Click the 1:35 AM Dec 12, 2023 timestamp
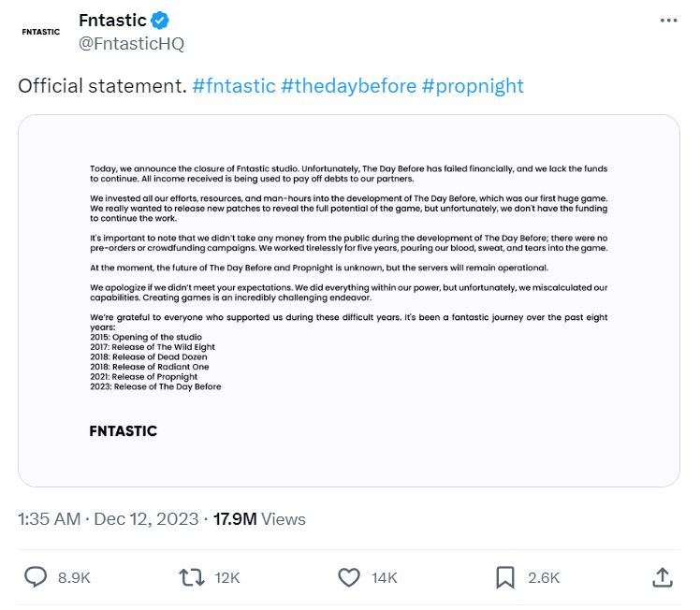The width and height of the screenshot is (700, 610). tap(108, 518)
